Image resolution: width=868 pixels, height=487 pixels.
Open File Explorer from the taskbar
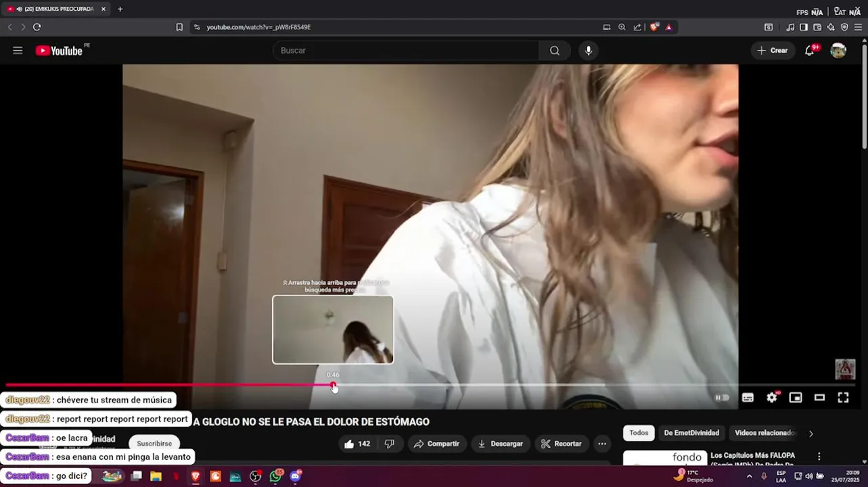pyautogui.click(x=156, y=476)
